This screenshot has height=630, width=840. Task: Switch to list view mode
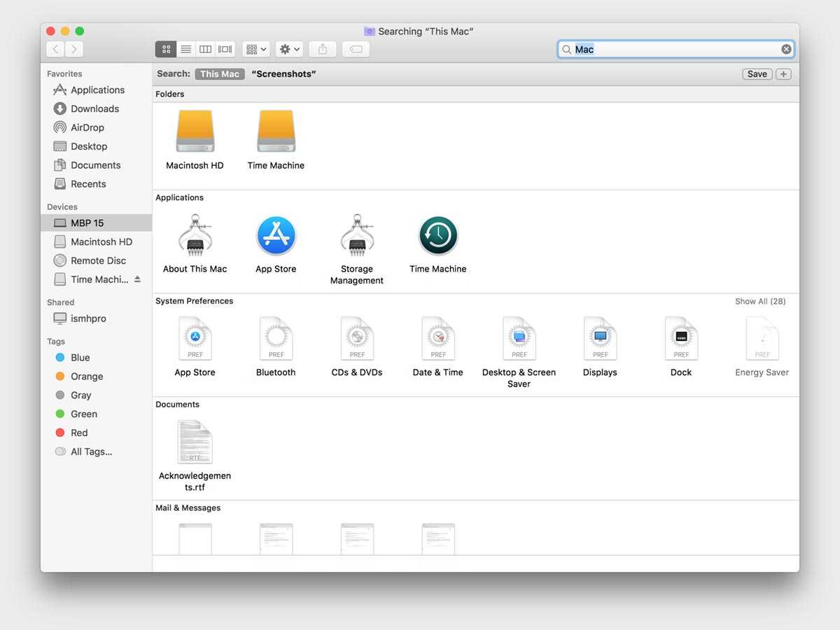tap(185, 49)
